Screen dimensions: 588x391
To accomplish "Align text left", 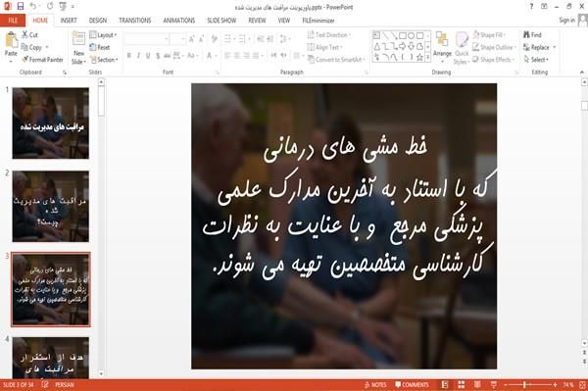I will click(x=227, y=56).
